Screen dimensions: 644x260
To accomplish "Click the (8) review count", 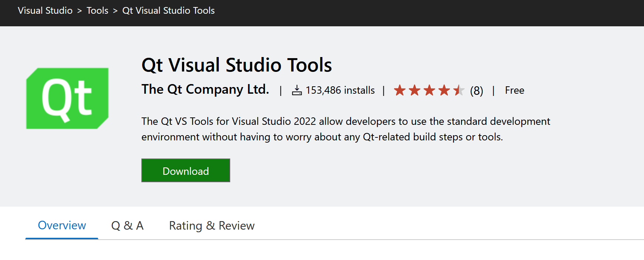I will point(476,90).
